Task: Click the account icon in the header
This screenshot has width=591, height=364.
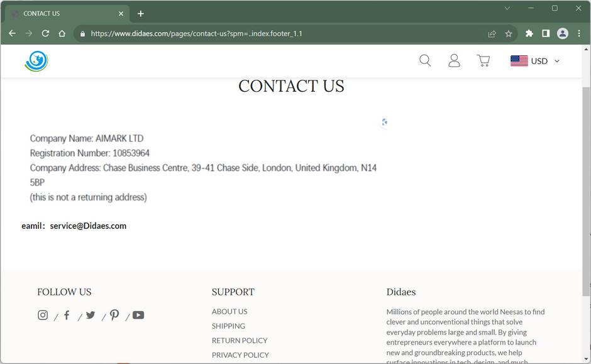Action: 454,60
